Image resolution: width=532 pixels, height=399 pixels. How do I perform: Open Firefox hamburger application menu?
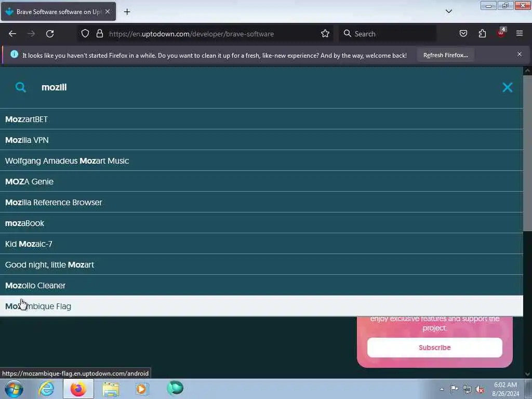click(520, 33)
